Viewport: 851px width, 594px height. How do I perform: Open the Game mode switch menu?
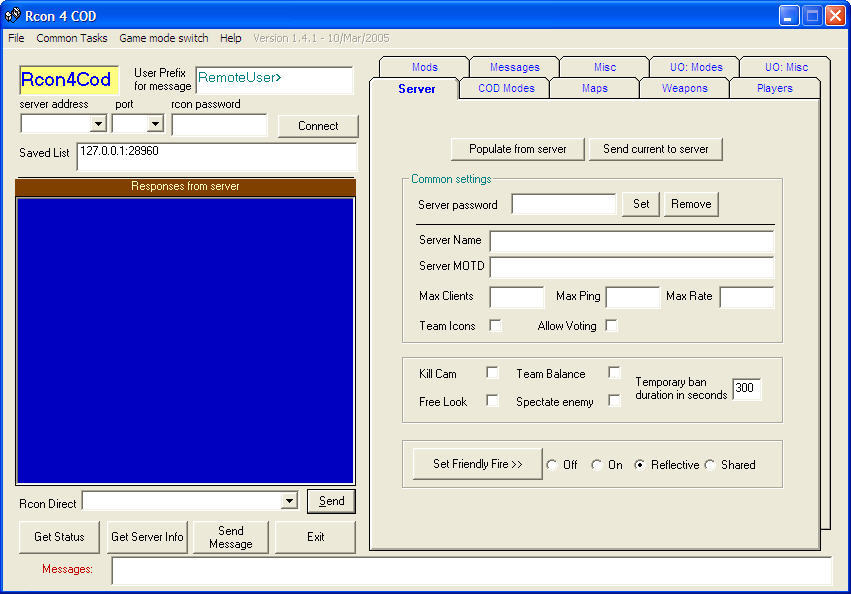coord(163,38)
